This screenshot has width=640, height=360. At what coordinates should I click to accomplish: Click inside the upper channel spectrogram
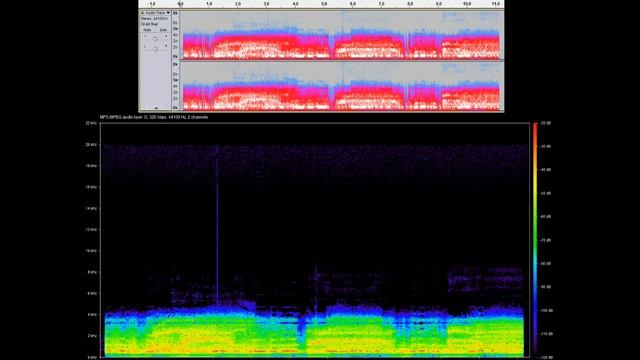point(342,35)
